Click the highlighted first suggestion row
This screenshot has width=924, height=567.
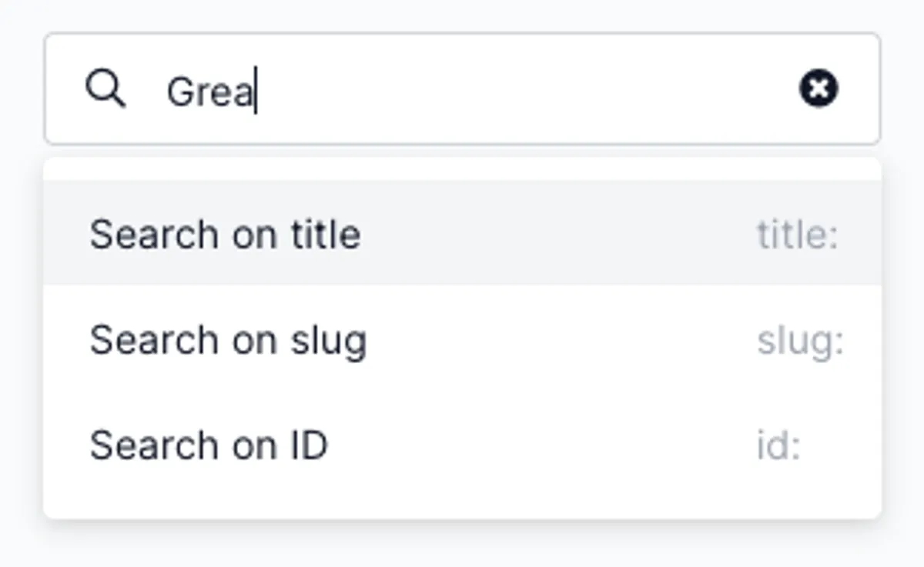[462, 234]
